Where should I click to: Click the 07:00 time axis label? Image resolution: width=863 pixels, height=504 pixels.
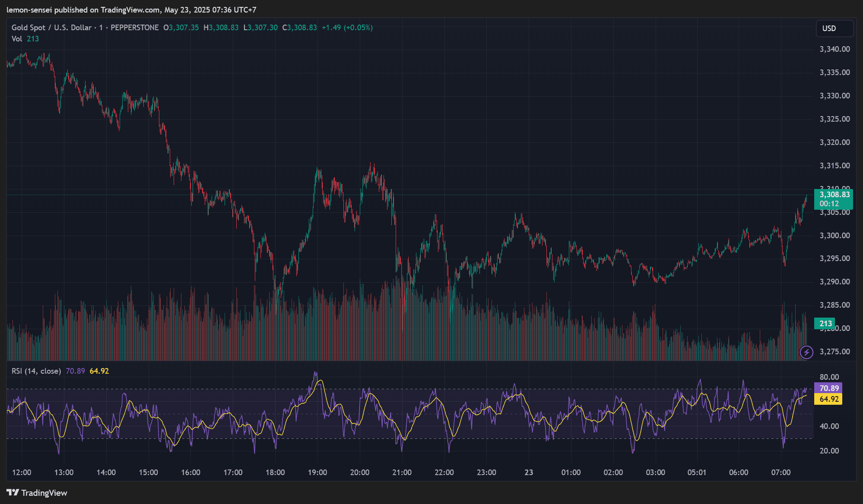coord(781,472)
